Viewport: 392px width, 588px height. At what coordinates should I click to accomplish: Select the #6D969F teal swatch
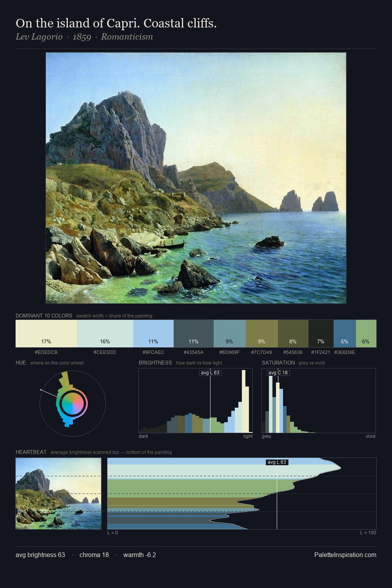pyautogui.click(x=230, y=334)
